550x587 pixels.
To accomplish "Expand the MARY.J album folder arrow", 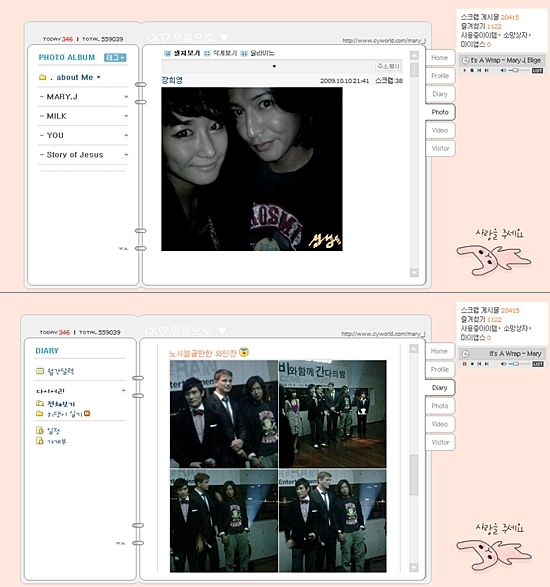I will click(x=126, y=97).
